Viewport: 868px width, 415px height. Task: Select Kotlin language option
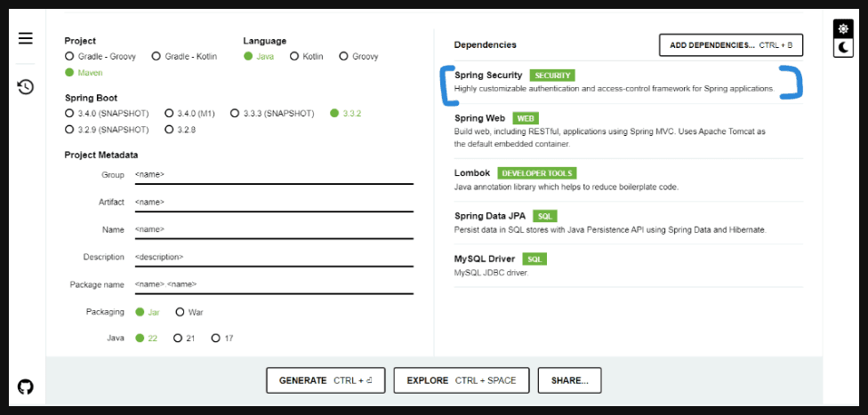(307, 57)
